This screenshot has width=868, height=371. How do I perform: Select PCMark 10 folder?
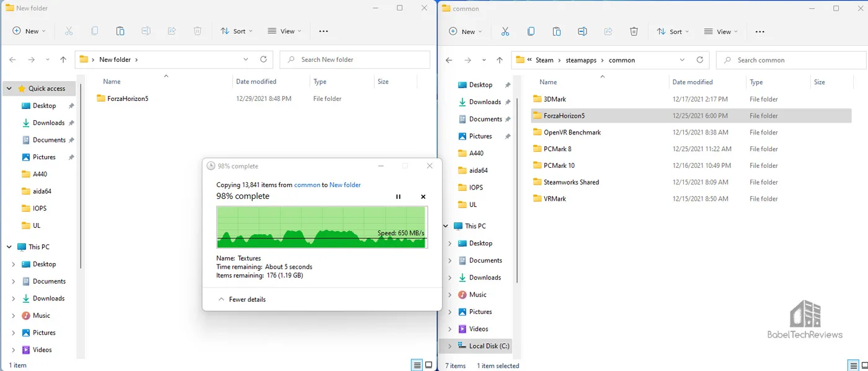tap(559, 165)
